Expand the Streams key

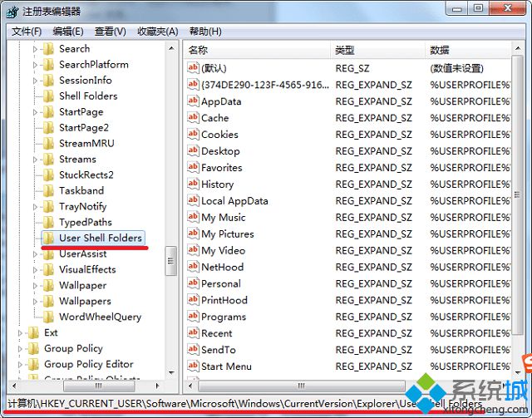click(35, 160)
